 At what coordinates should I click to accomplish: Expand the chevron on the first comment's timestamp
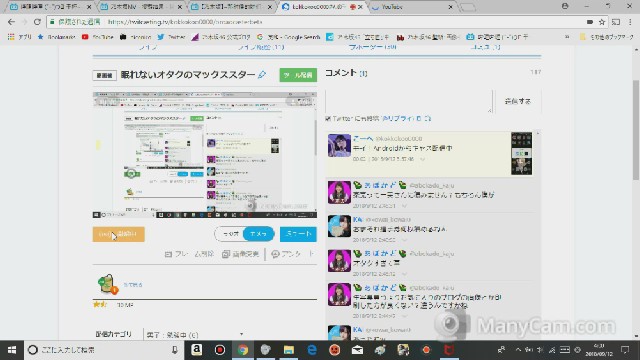422,159
